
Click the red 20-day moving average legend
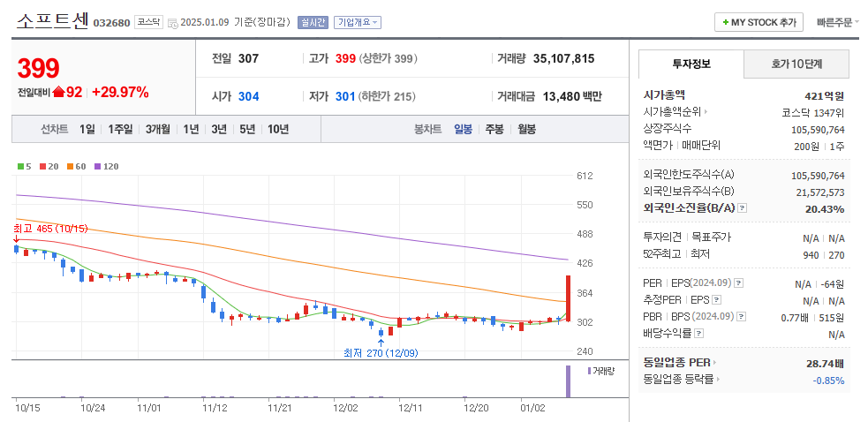coord(49,166)
